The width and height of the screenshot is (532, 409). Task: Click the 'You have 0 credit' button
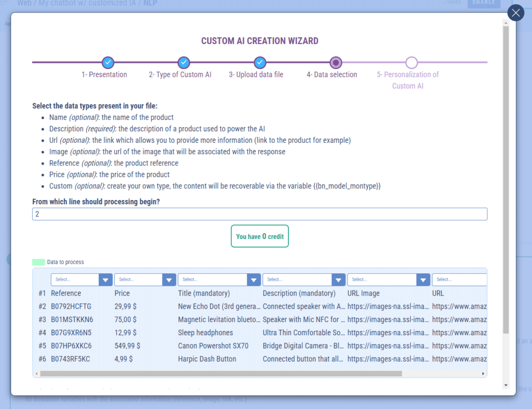click(260, 236)
